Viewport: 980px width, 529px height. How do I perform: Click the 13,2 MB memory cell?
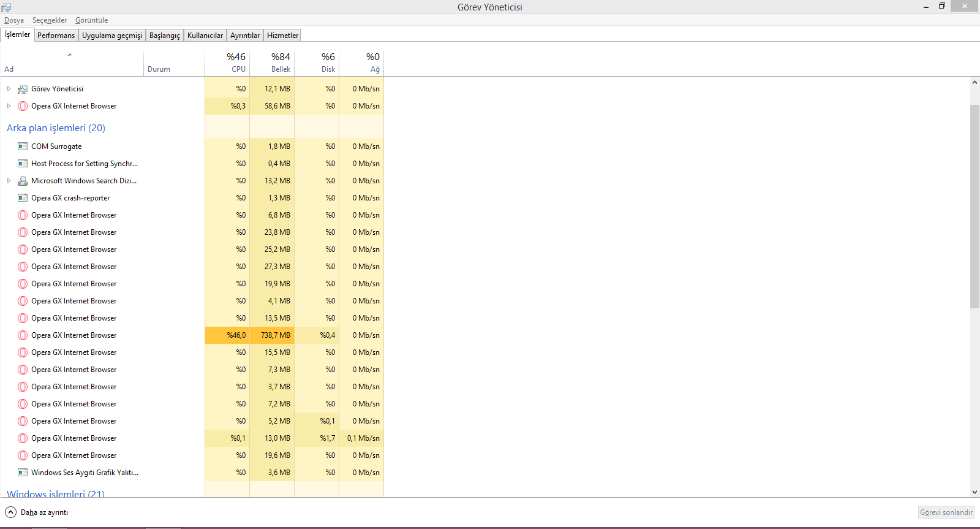tap(272, 181)
